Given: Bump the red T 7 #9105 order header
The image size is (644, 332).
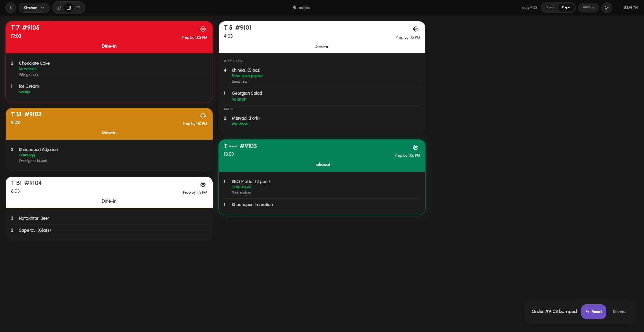Looking at the screenshot, I should pyautogui.click(x=109, y=37).
